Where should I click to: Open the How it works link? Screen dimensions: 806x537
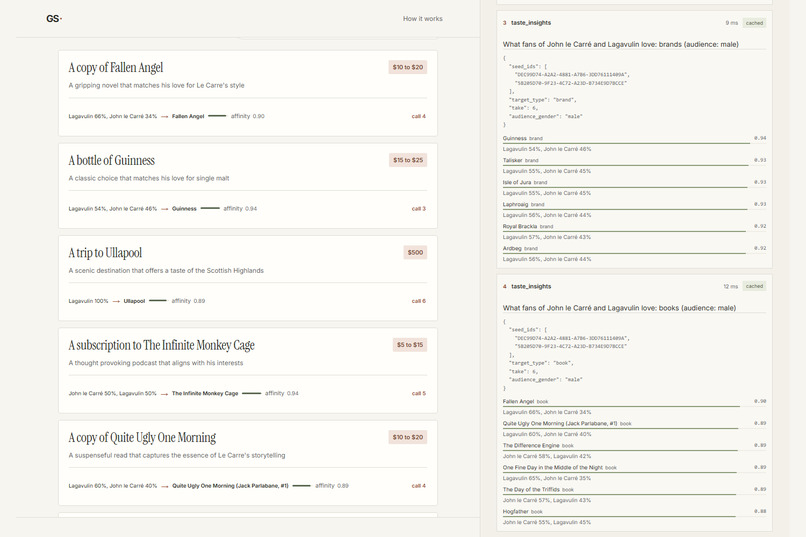click(423, 18)
